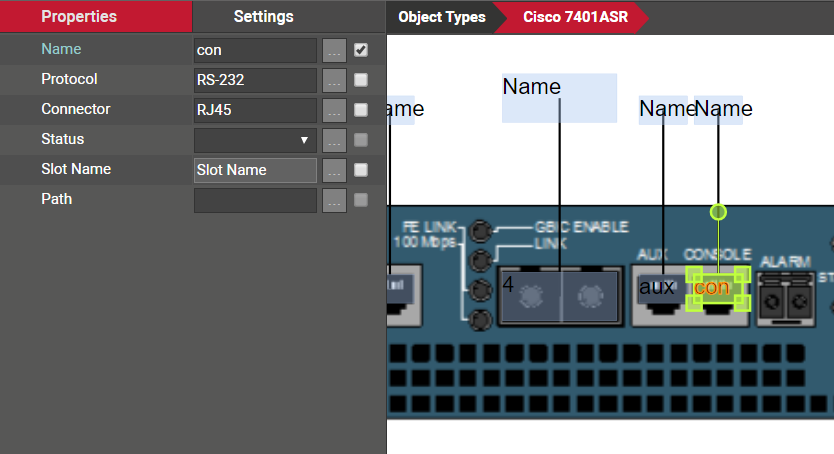
Task: Enable the Protocol property checkbox
Action: point(361,80)
